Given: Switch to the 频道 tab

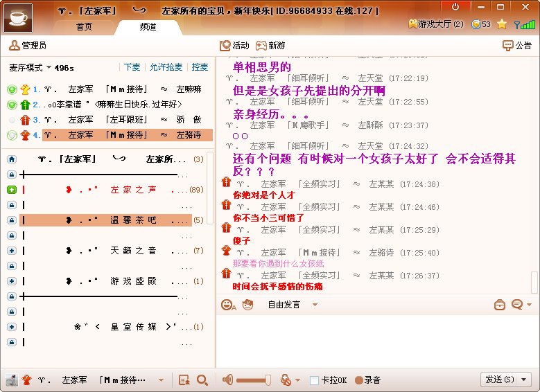Looking at the screenshot, I should pos(148,26).
